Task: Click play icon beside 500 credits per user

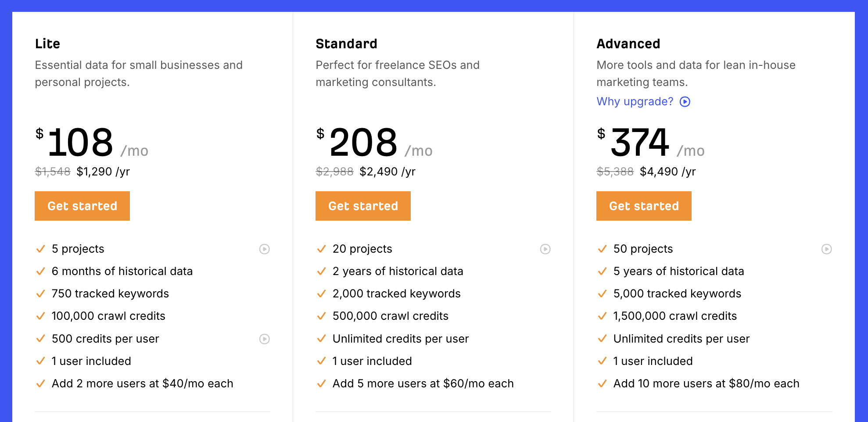Action: 264,339
